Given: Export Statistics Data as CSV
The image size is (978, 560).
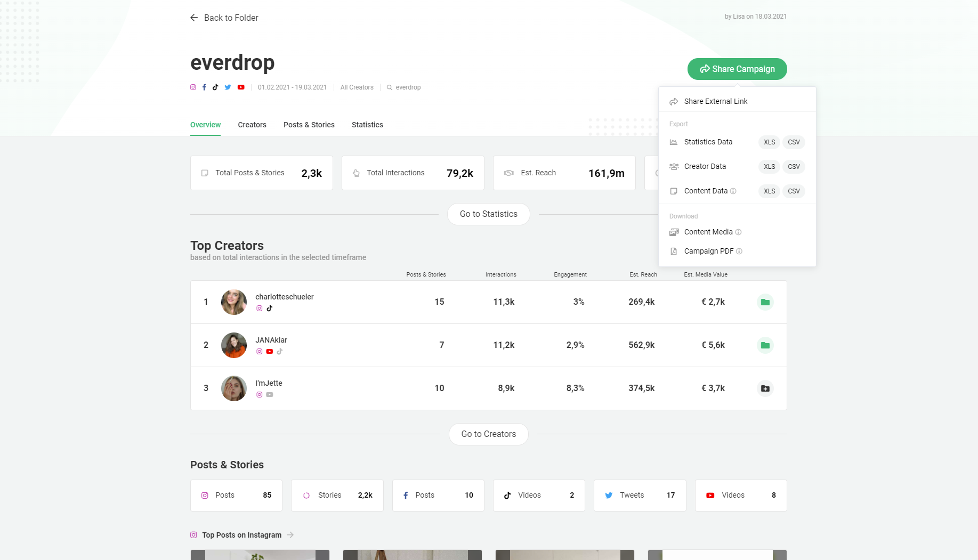Looking at the screenshot, I should point(794,142).
